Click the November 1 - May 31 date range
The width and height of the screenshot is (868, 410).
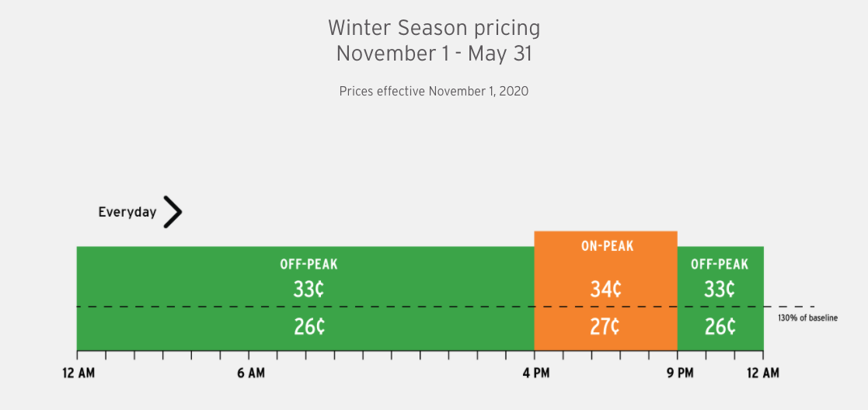(x=434, y=54)
